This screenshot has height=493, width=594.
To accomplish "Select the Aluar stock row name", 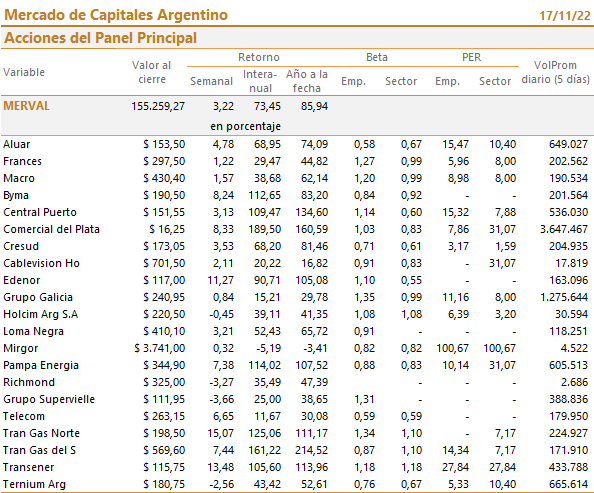I will (17, 144).
